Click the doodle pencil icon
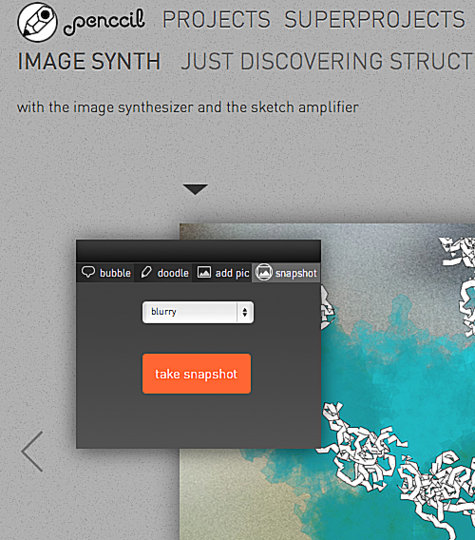The height and width of the screenshot is (540, 475). coord(146,272)
